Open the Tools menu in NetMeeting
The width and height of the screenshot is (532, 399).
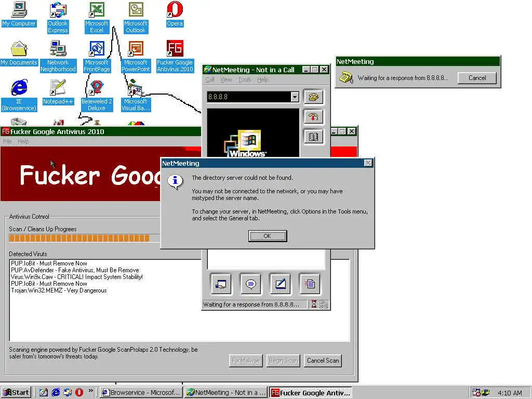click(245, 79)
